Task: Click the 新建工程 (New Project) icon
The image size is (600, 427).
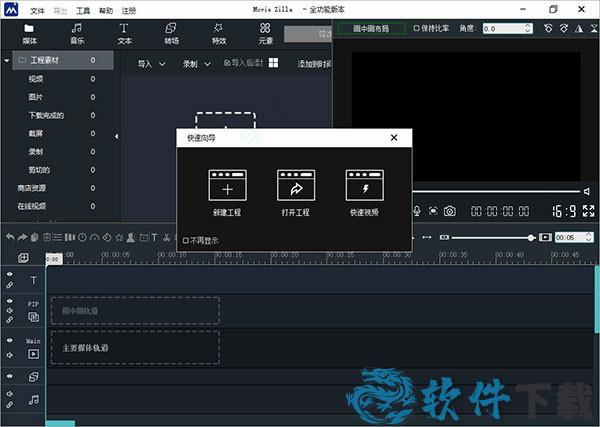Action: click(227, 186)
